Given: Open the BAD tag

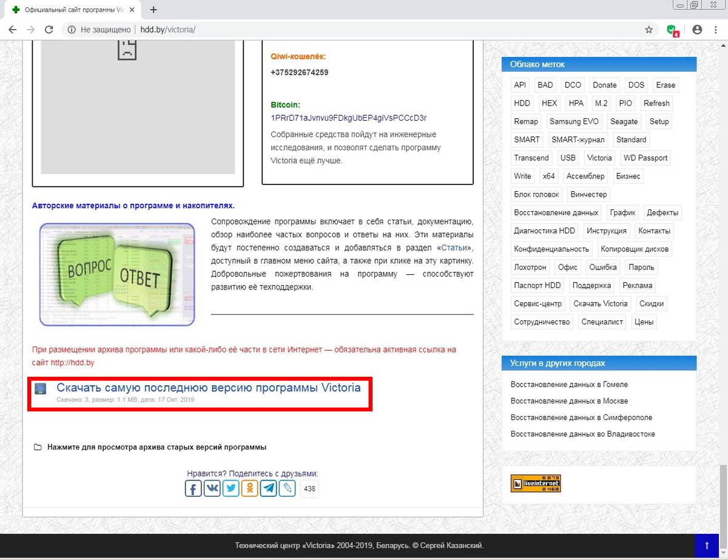Looking at the screenshot, I should [x=545, y=85].
